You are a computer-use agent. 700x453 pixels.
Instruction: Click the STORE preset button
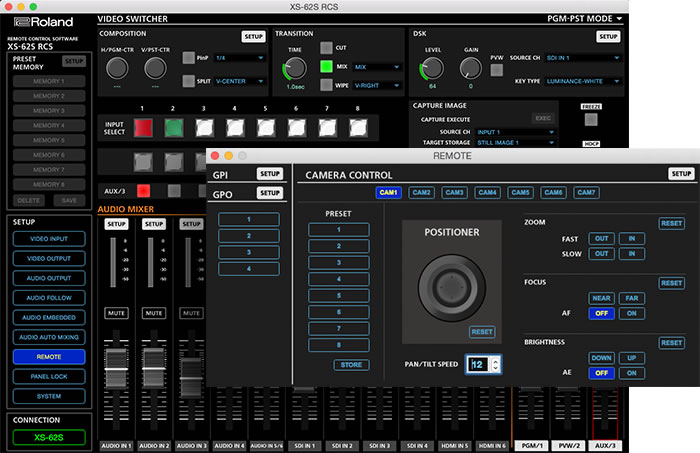(x=351, y=365)
